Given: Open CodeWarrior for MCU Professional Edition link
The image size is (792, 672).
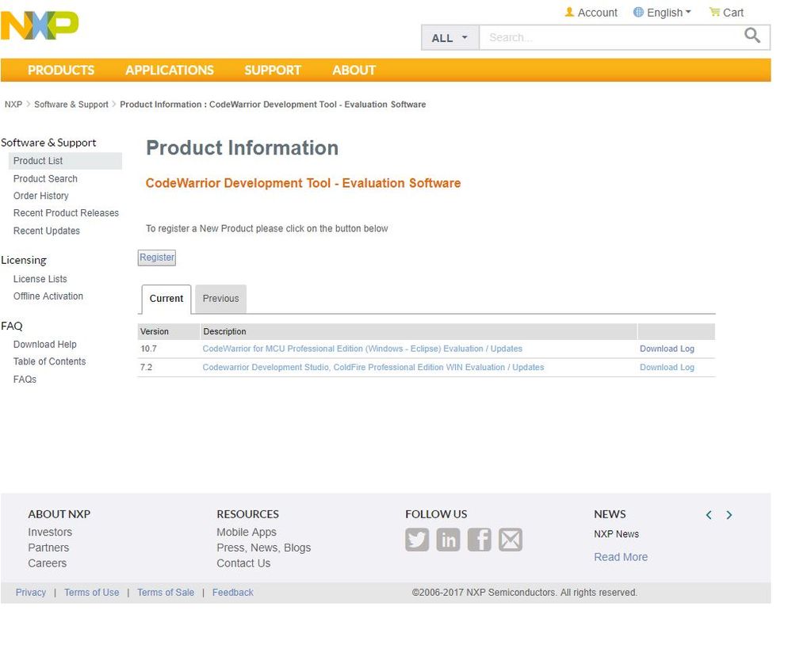Looking at the screenshot, I should (362, 349).
